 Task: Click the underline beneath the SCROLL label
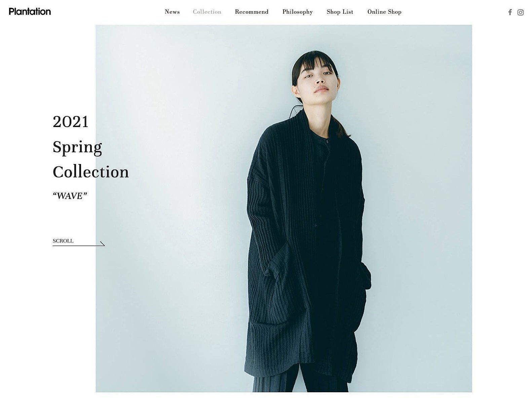coord(79,246)
